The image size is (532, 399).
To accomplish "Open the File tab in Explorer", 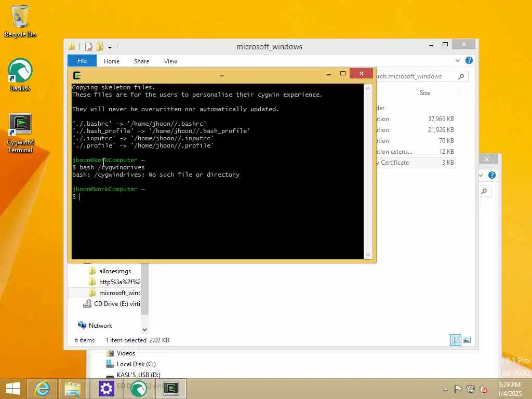I will pos(82,61).
